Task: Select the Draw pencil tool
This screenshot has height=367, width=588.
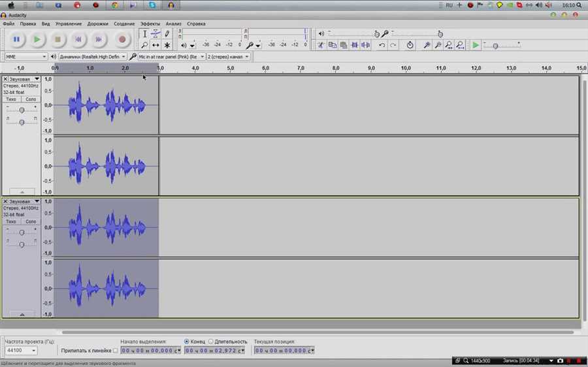Action: click(167, 34)
